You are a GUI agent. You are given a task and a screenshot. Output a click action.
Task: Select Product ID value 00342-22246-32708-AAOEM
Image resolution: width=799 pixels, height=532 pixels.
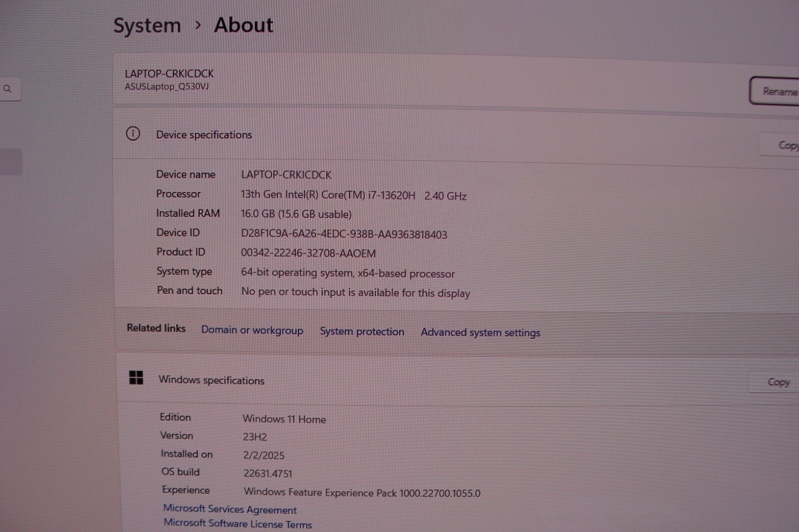tap(308, 253)
